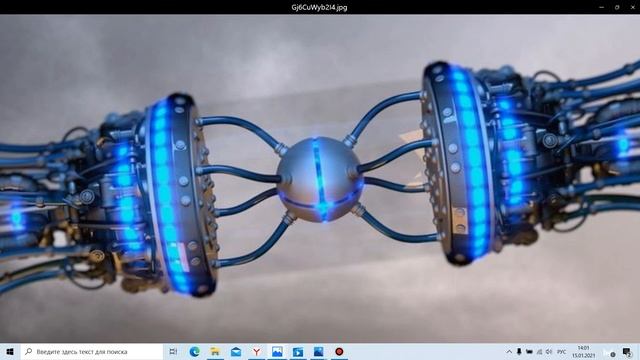This screenshot has height=360, width=640.
Task: Open File Explorer from the taskbar
Action: point(215,351)
